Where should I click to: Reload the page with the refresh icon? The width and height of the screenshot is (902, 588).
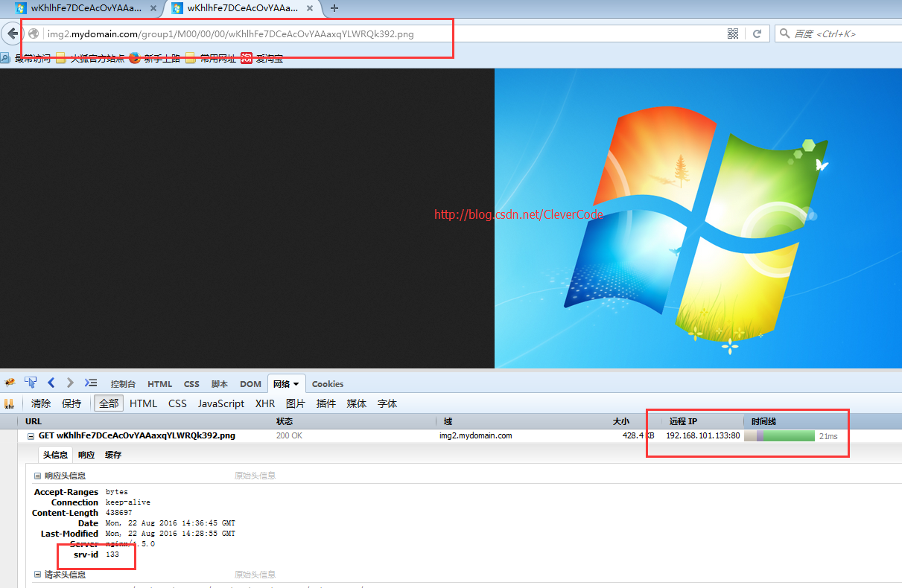coord(757,33)
